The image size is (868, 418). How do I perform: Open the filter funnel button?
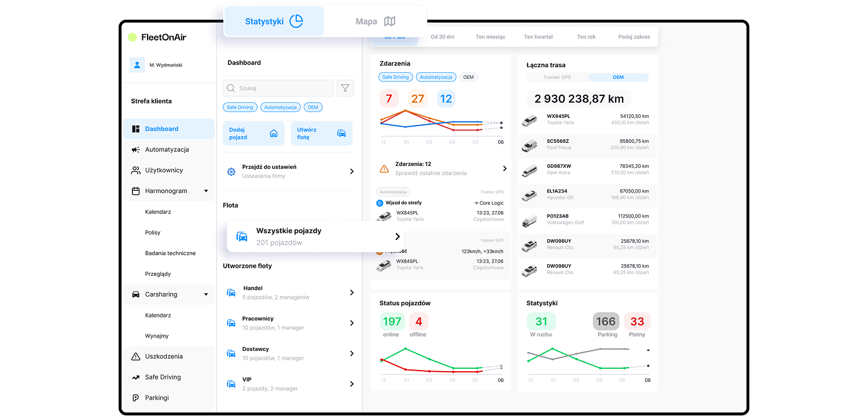pos(345,88)
